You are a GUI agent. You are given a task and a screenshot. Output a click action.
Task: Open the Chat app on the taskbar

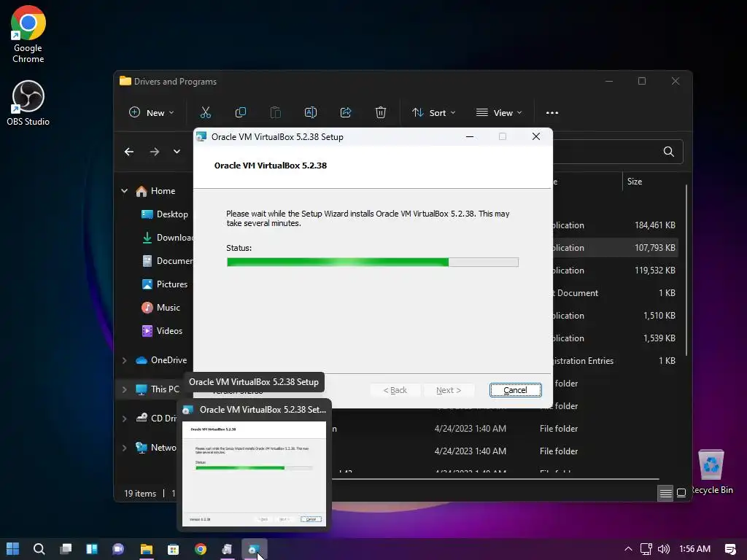[x=118, y=549]
